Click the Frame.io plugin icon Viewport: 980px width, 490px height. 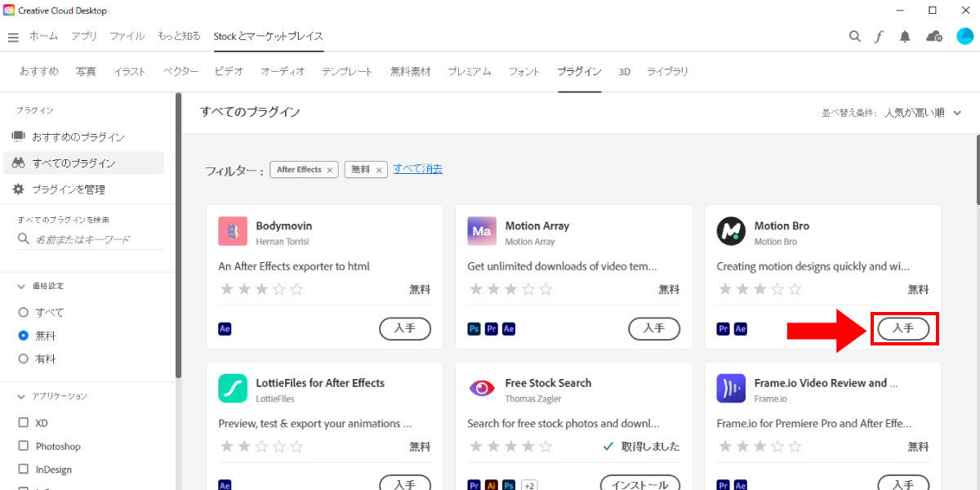click(731, 389)
